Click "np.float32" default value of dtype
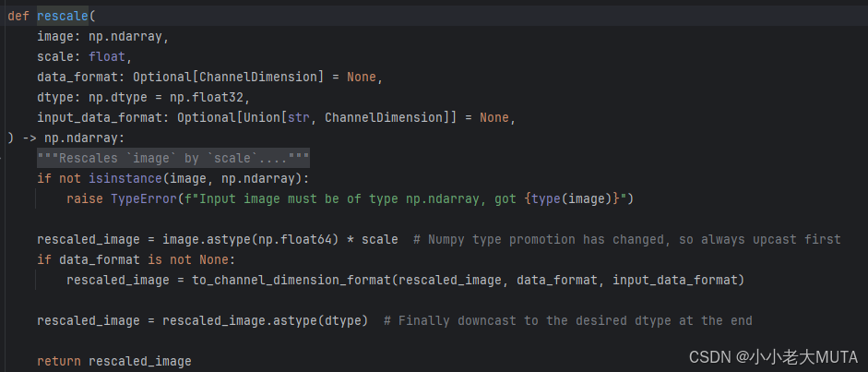 click(207, 98)
